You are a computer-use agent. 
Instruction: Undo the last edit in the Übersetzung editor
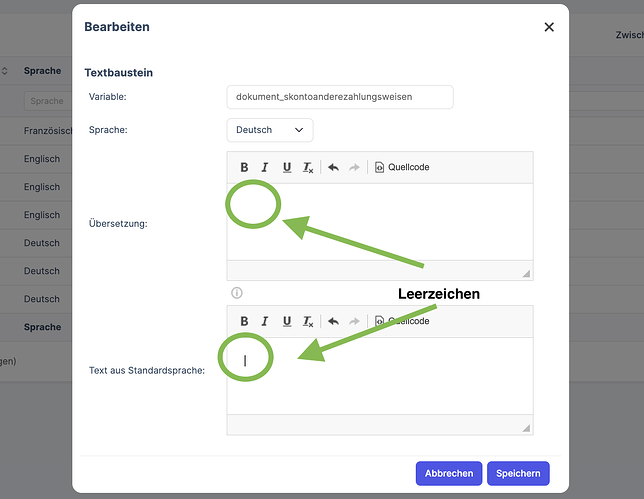pos(334,167)
